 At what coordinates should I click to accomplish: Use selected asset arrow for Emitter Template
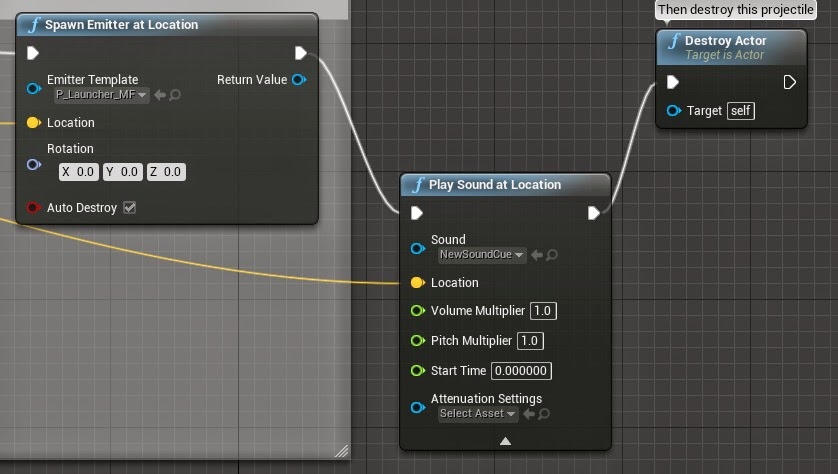click(x=160, y=95)
